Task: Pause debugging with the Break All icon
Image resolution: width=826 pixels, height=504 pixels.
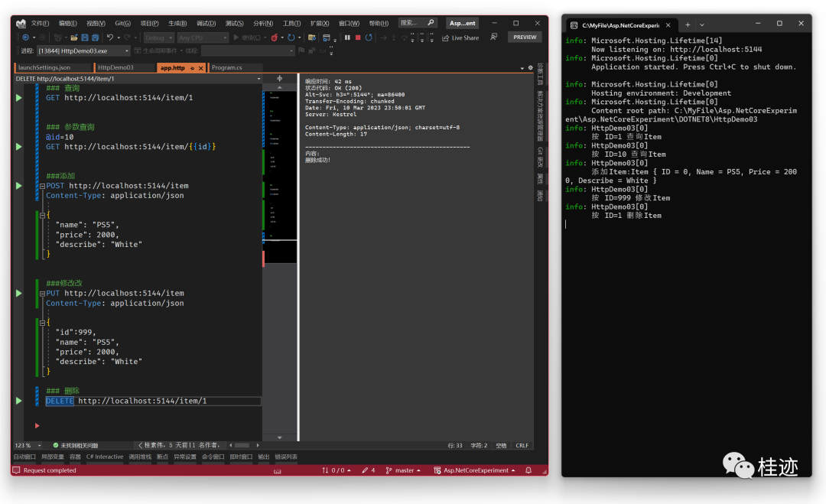Action: 347,37
